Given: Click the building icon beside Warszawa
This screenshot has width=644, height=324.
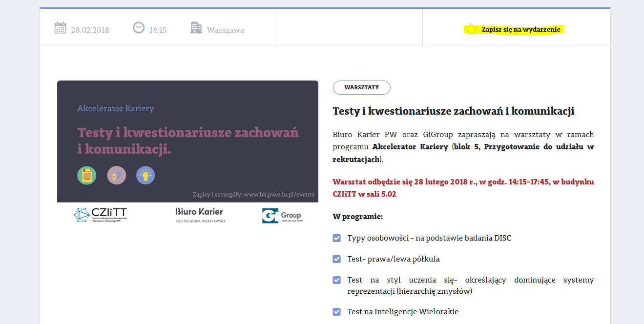Looking at the screenshot, I should click(x=196, y=28).
